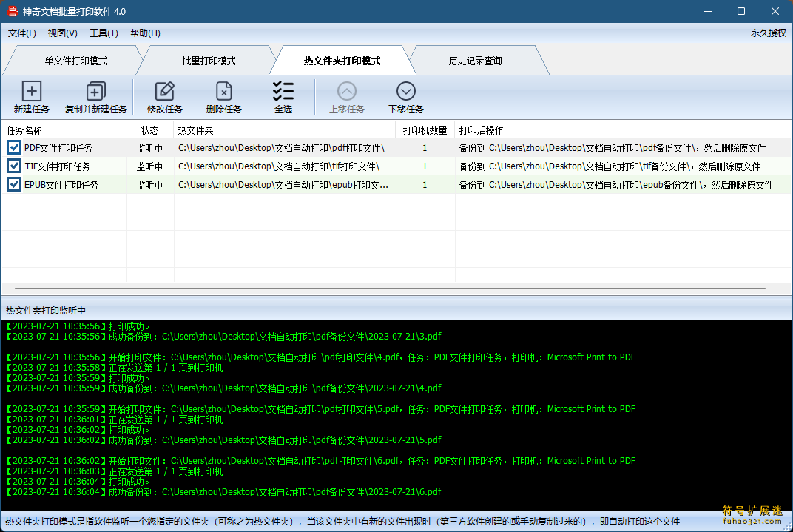Screen dimensions: 793x532
Task: Click the 10:36:04 打印成功 log line
Action: [x=78, y=482]
